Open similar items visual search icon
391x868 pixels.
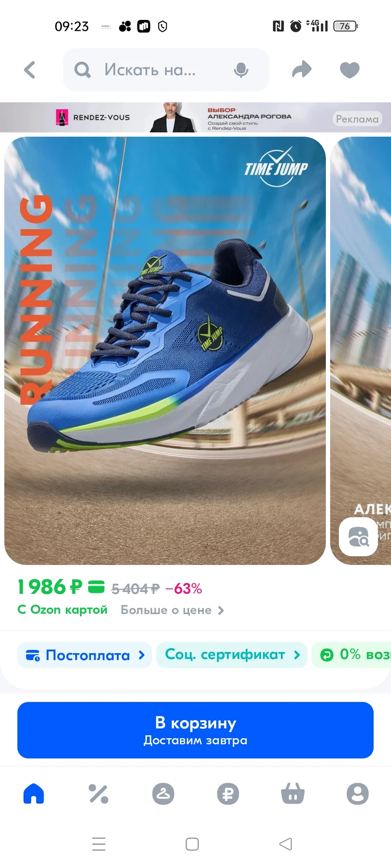click(x=358, y=537)
